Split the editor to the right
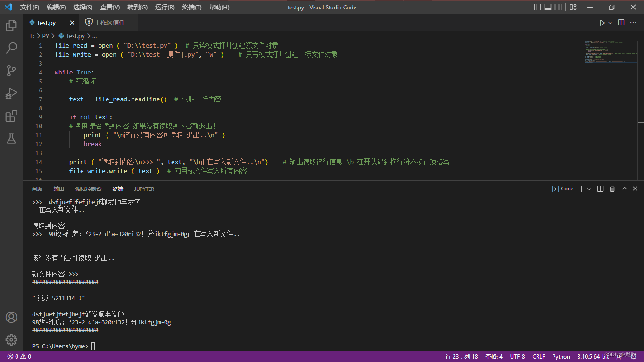The width and height of the screenshot is (644, 362). [x=621, y=23]
